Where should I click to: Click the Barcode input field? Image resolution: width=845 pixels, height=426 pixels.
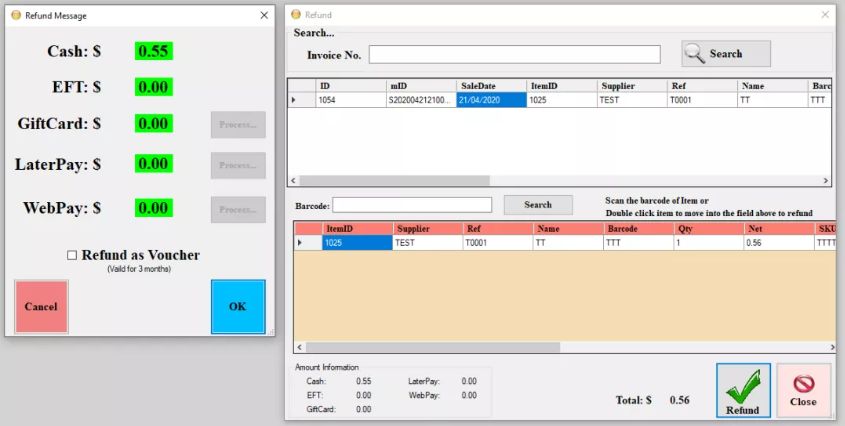pyautogui.click(x=412, y=205)
